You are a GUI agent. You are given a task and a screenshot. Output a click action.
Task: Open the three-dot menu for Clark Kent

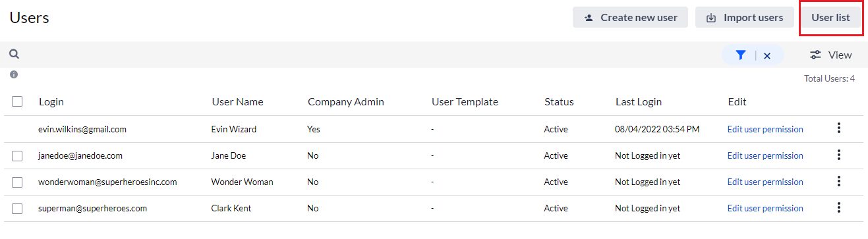click(x=839, y=207)
